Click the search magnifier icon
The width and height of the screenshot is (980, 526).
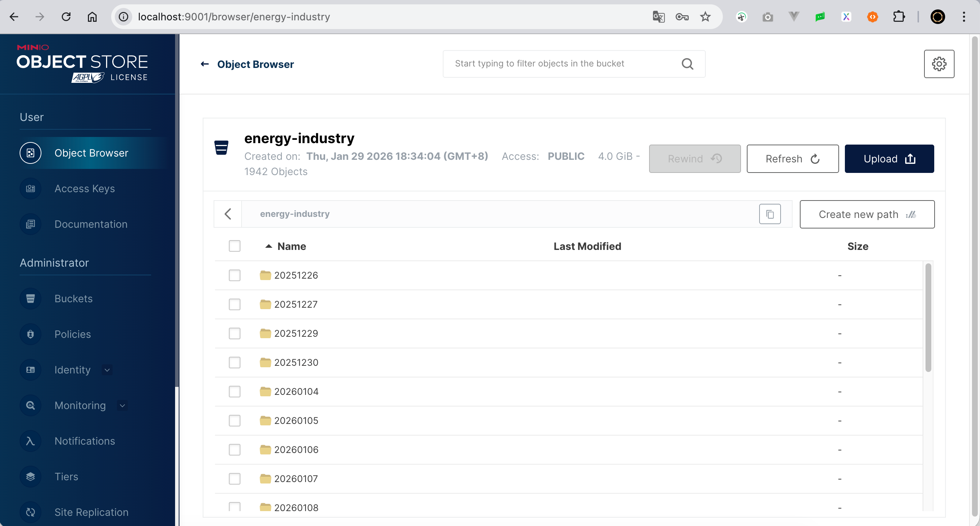pyautogui.click(x=687, y=64)
